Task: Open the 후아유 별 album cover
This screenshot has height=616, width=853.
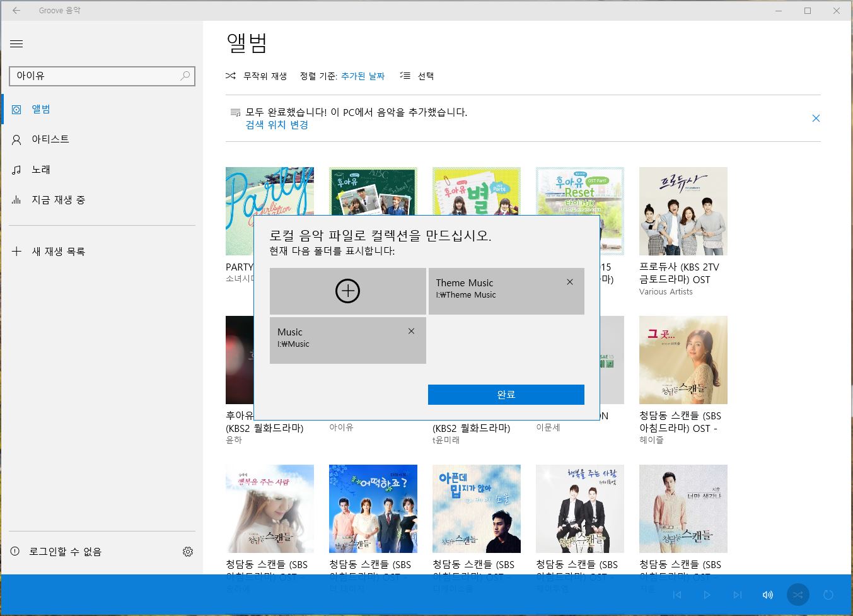Action: [x=477, y=190]
